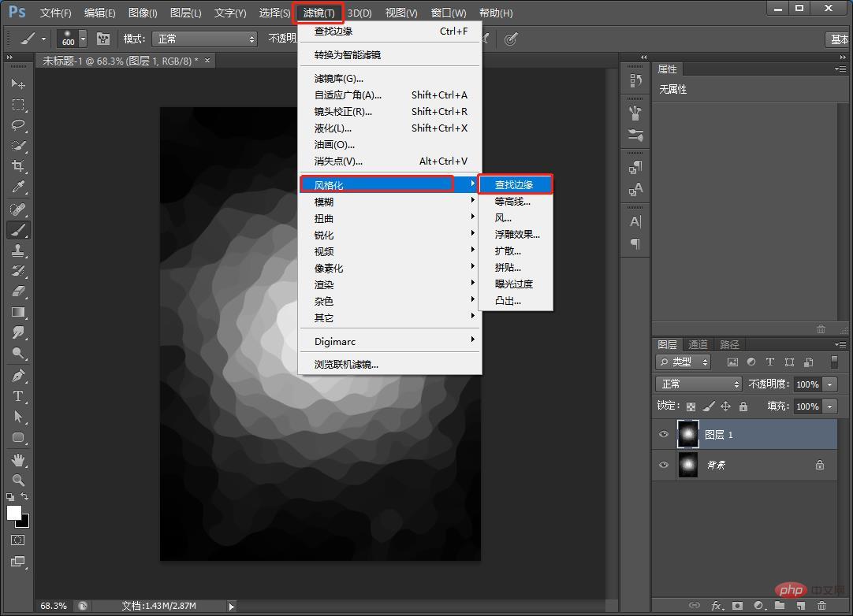Click add layer style fx icon

coord(717,605)
